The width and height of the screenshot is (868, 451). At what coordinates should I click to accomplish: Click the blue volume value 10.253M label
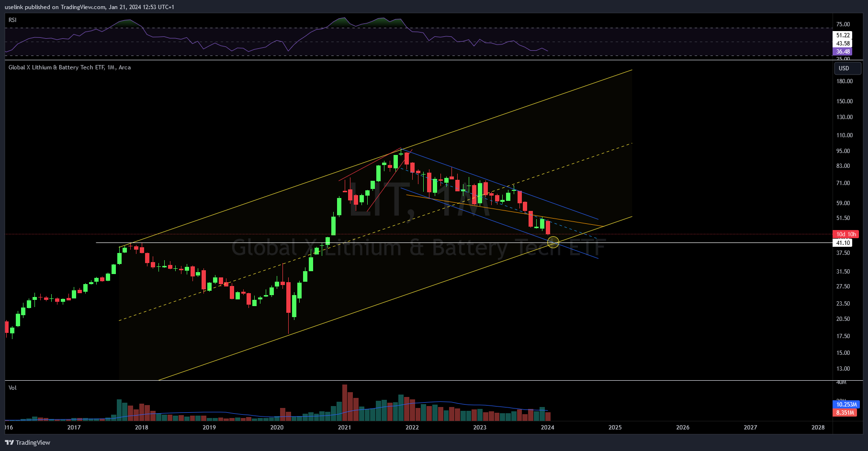[846, 405]
